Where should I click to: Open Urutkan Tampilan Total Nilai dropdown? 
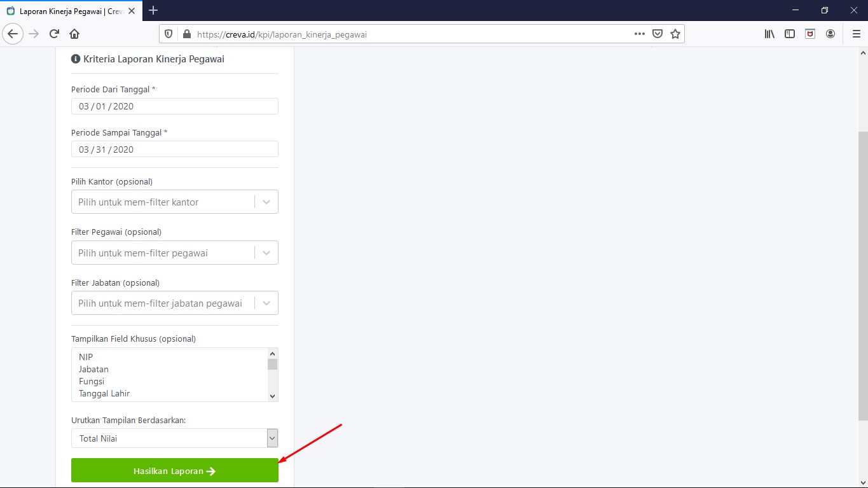175,438
